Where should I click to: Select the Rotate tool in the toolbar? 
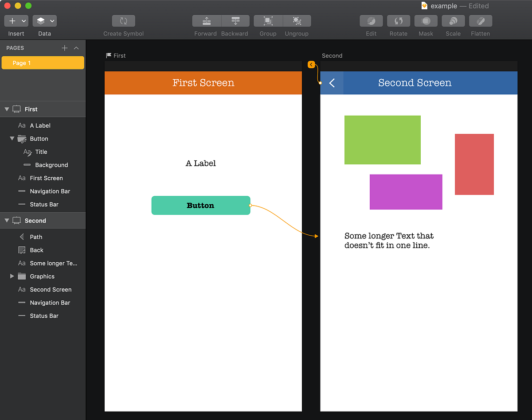coord(398,21)
